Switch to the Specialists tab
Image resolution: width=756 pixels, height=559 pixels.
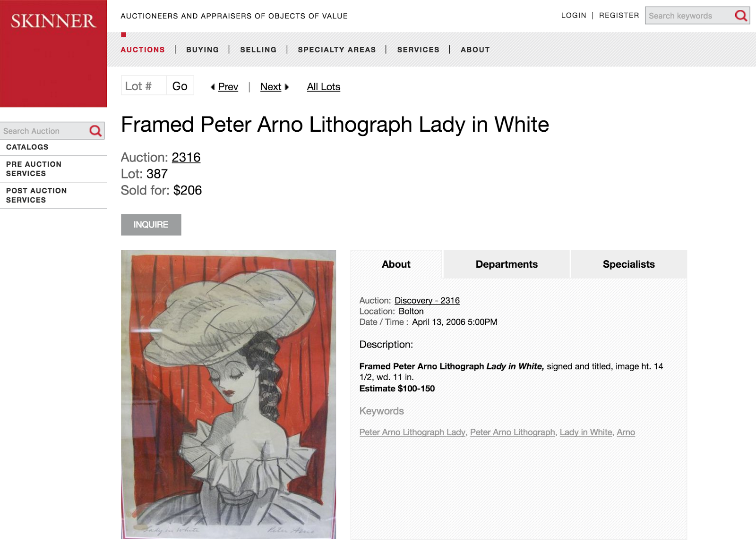(x=629, y=264)
